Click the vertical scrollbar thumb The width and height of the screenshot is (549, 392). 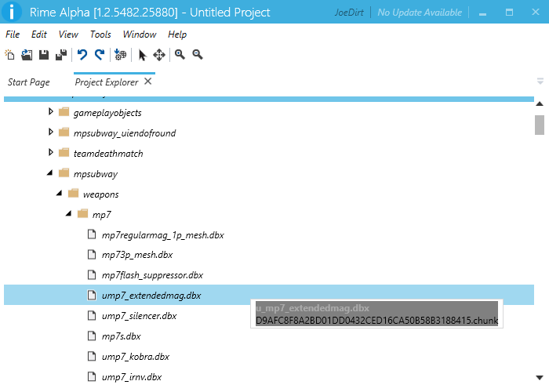point(540,125)
